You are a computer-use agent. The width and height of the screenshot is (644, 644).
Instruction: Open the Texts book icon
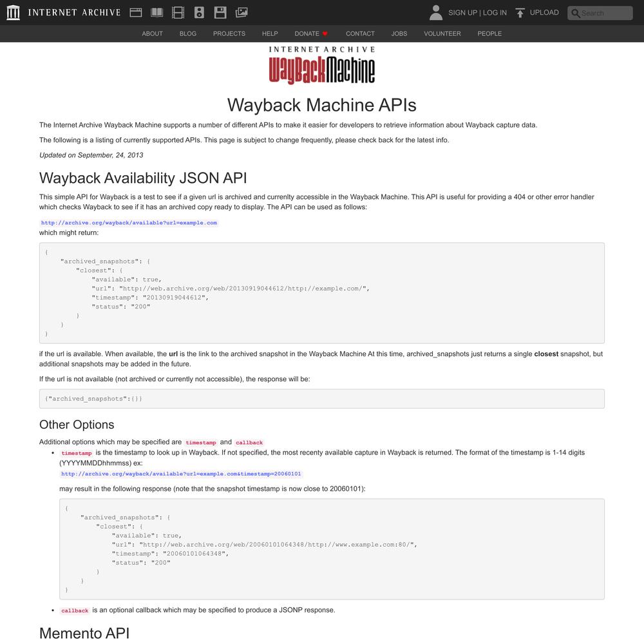click(x=157, y=13)
